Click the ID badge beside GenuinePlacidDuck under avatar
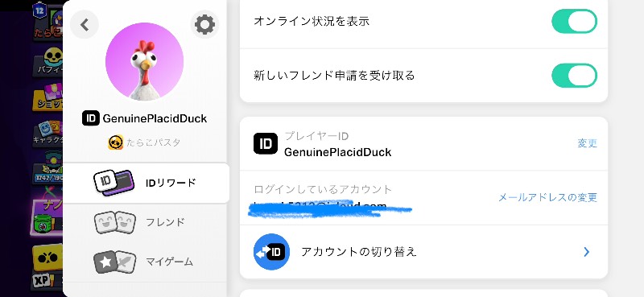Screen dimensions: 644x297 (x=91, y=118)
